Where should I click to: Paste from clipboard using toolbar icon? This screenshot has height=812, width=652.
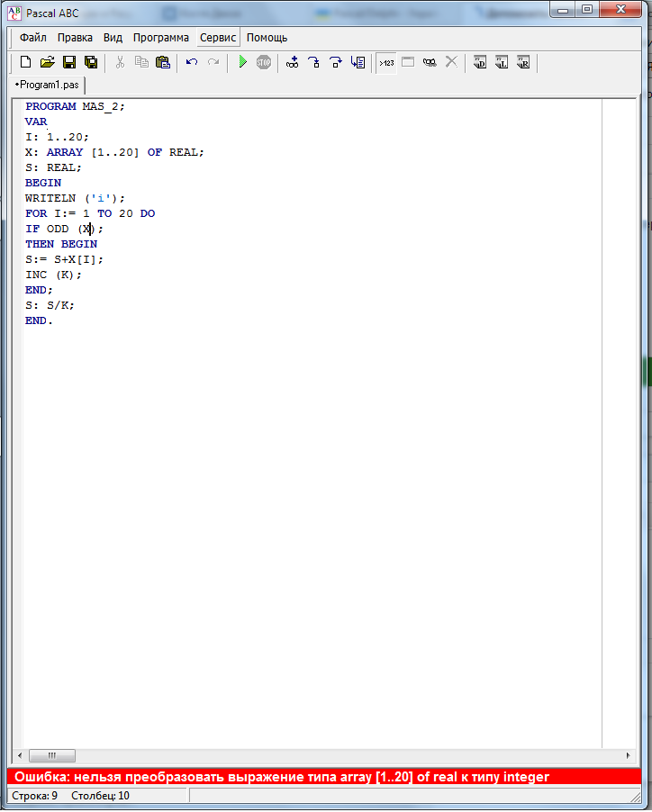[163, 62]
